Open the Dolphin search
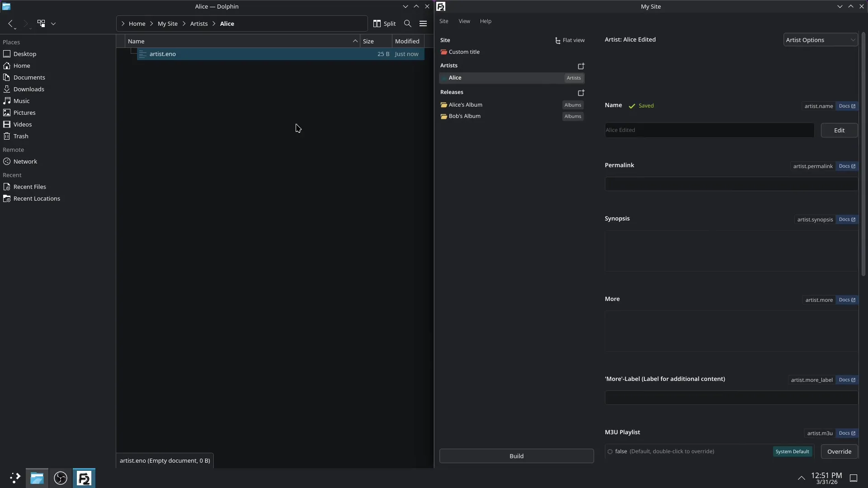The width and height of the screenshot is (868, 488). (407, 23)
